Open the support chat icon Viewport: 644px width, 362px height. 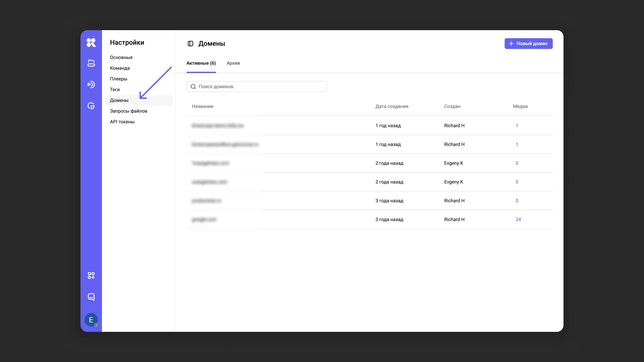click(x=91, y=297)
